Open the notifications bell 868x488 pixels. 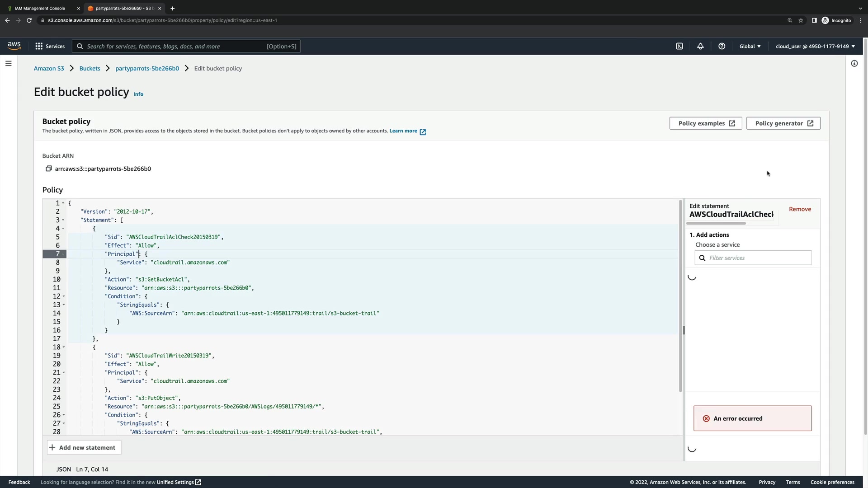[x=700, y=46]
